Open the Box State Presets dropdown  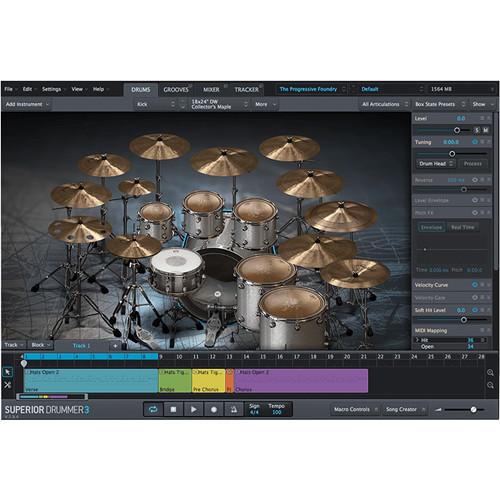pyautogui.click(x=440, y=104)
